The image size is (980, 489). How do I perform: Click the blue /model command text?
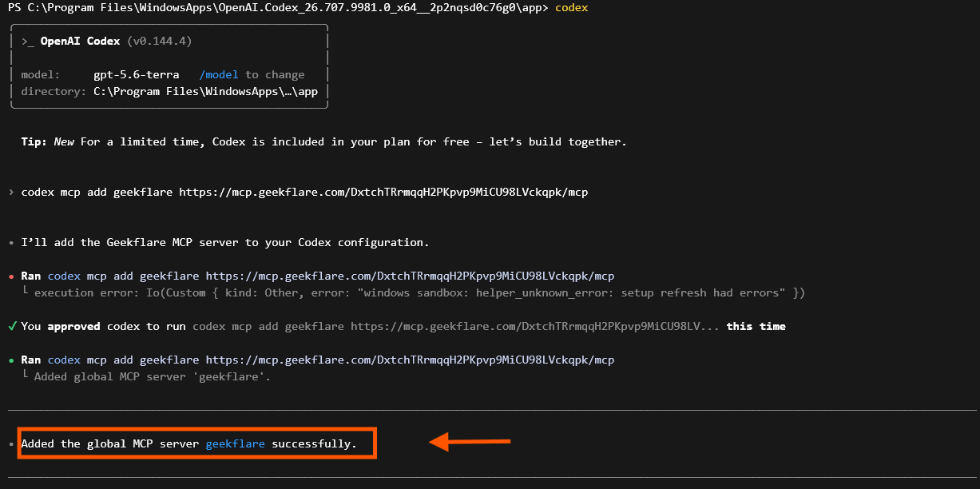[x=219, y=74]
